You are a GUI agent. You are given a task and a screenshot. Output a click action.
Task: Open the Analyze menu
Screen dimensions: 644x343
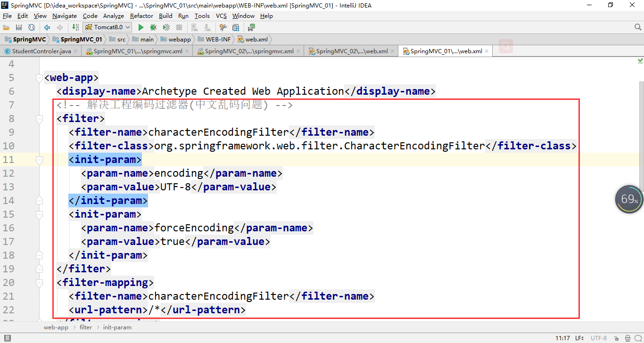114,16
